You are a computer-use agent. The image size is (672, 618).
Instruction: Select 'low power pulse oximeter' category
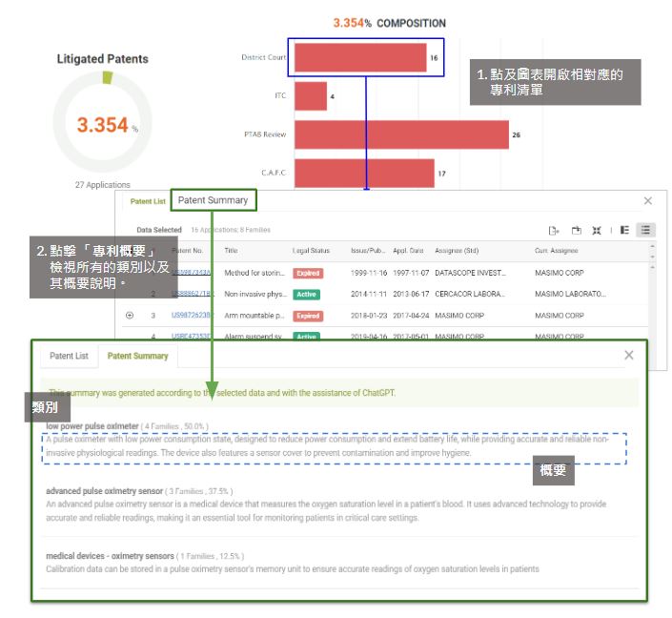pyautogui.click(x=92, y=426)
